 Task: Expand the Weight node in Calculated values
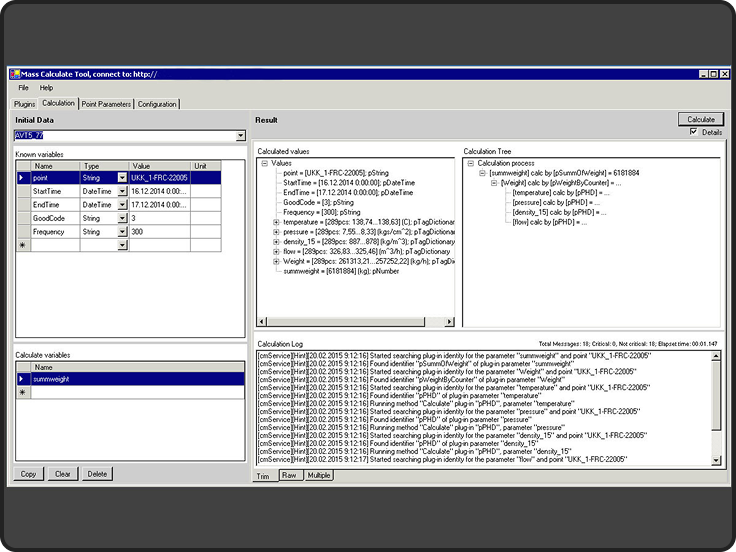point(275,261)
